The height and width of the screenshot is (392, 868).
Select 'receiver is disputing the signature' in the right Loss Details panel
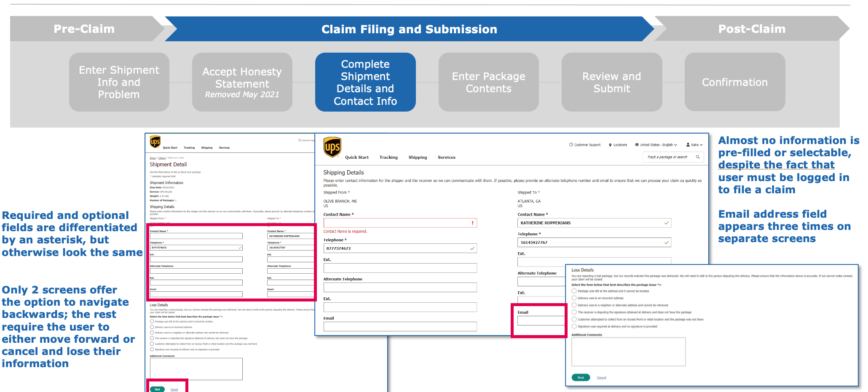574,312
